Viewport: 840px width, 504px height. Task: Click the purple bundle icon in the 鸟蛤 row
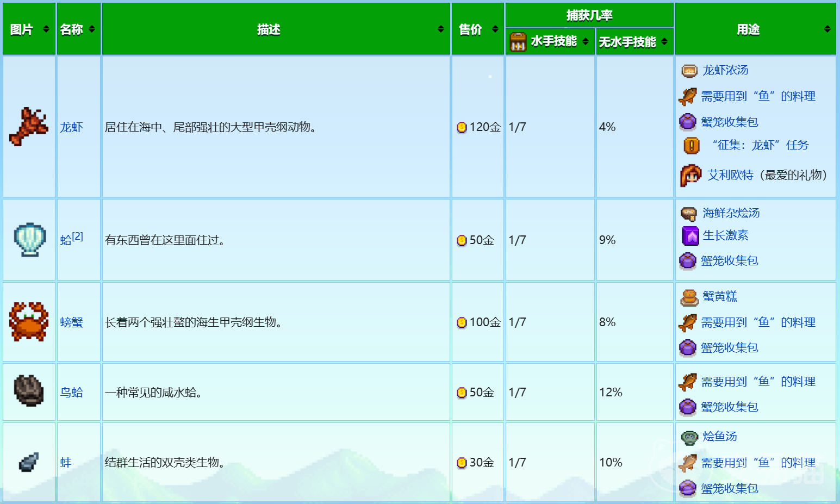click(x=688, y=407)
